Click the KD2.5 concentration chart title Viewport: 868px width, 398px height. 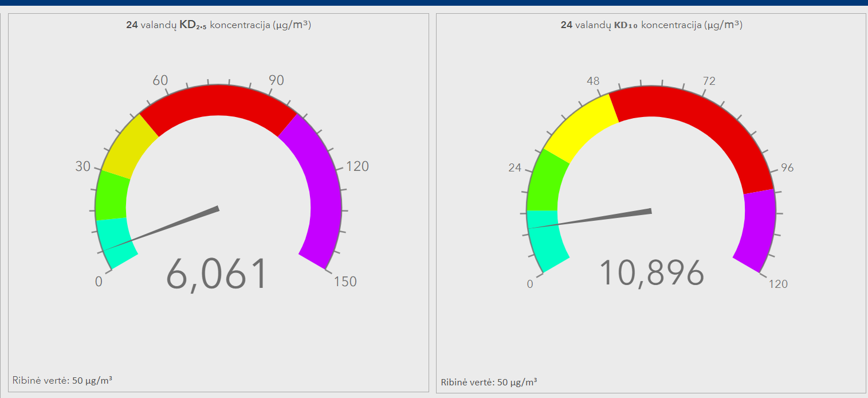(218, 25)
